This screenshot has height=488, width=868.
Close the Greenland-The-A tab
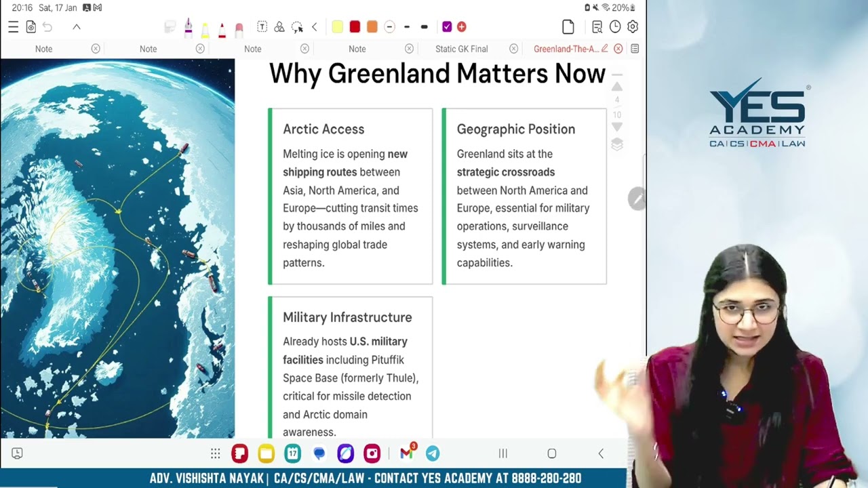click(618, 49)
